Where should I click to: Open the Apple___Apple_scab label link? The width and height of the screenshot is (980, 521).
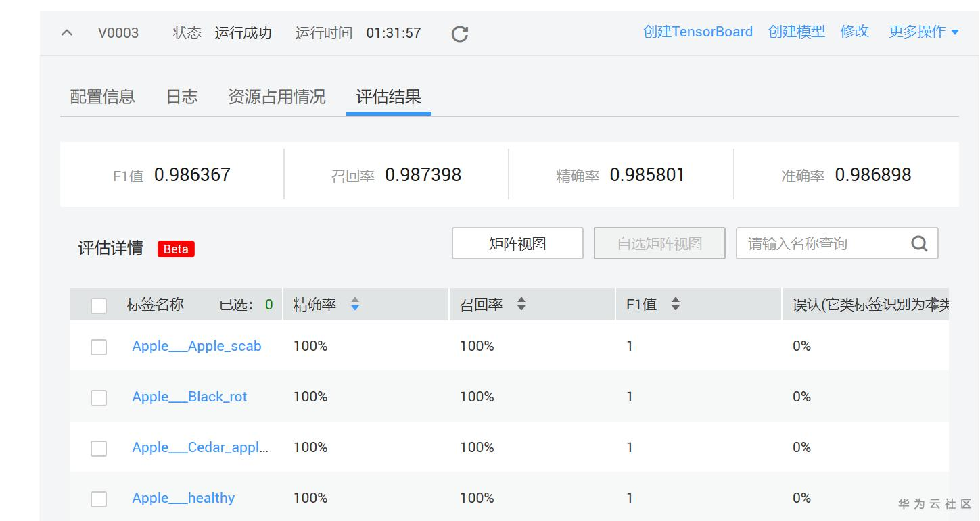tap(197, 346)
